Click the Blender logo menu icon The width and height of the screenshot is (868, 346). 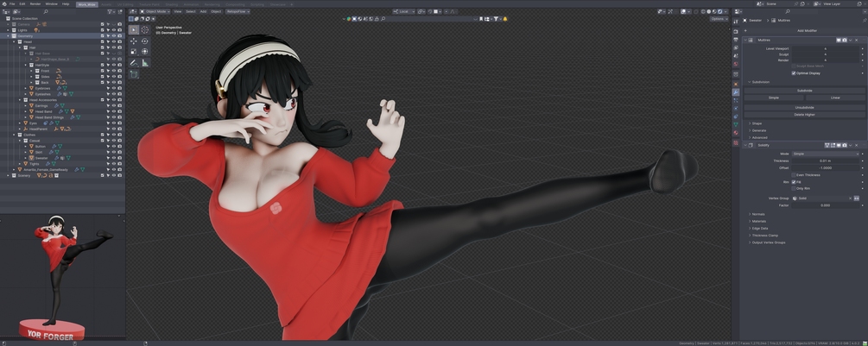[x=3, y=3]
